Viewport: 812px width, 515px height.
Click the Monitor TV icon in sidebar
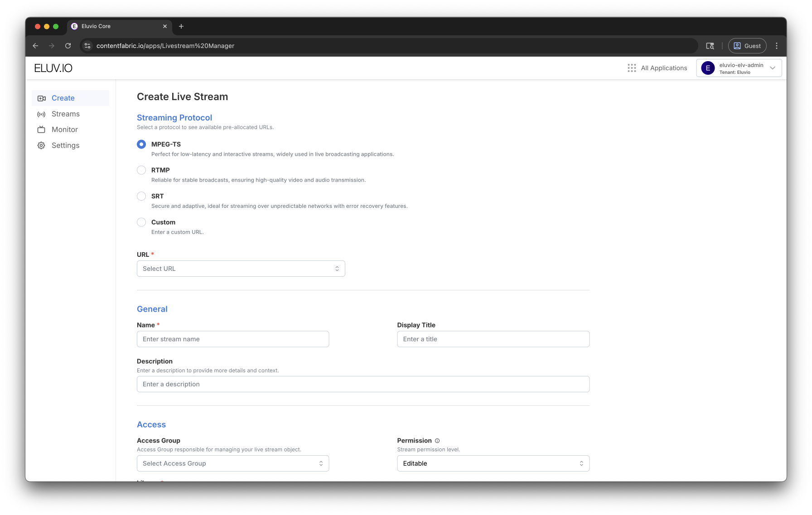point(41,130)
